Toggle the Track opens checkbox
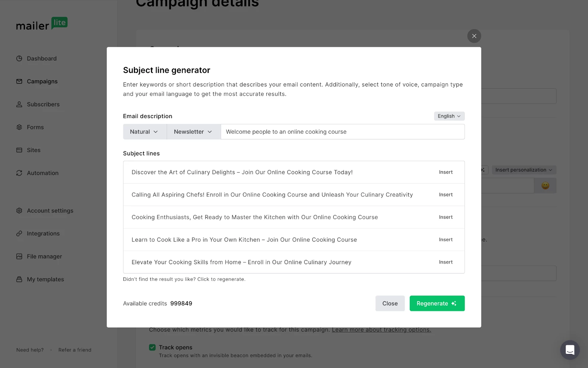 click(152, 347)
